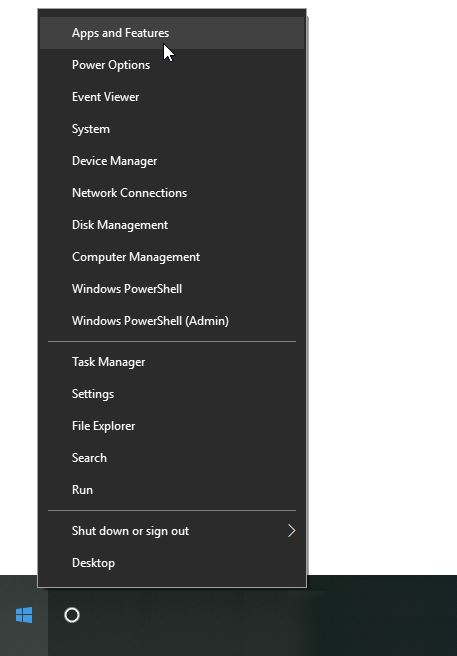The width and height of the screenshot is (457, 656).
Task: Launch File Explorer
Action: 172,426
